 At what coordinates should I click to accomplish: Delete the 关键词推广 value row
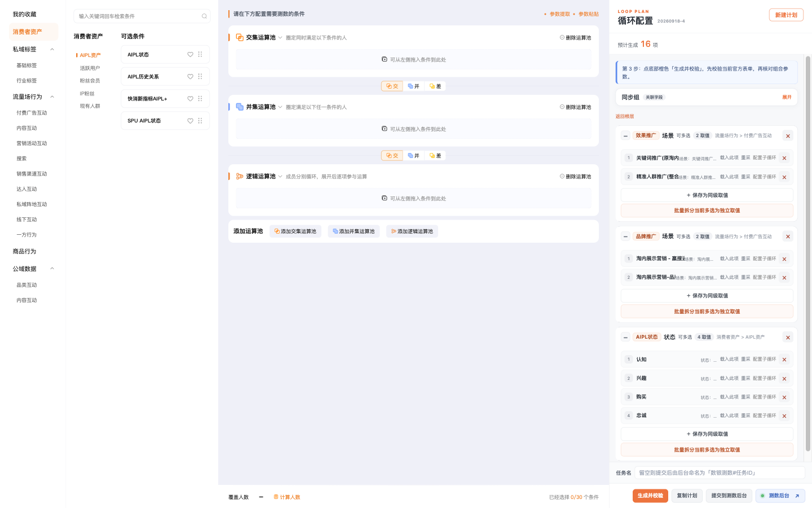[784, 158]
